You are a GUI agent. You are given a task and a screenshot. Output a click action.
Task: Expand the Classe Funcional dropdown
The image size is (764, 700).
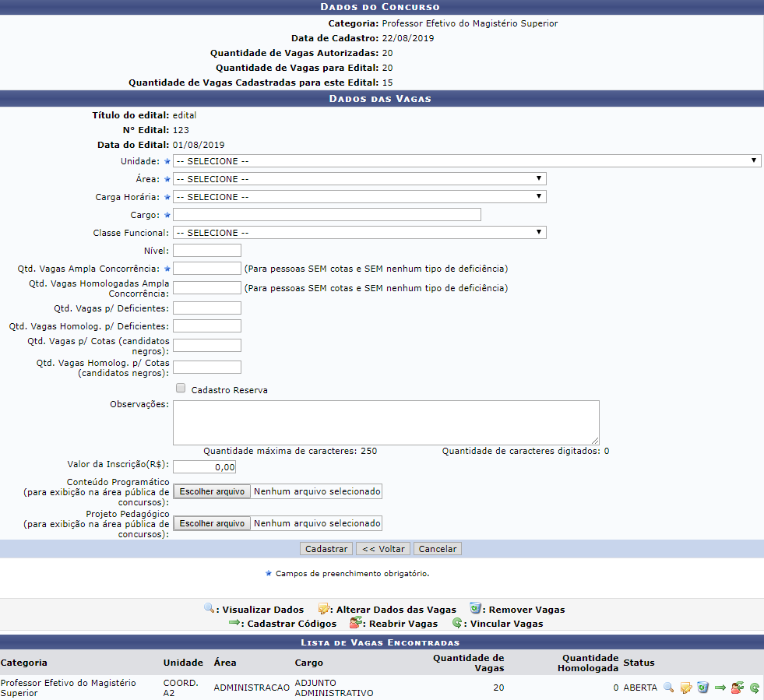point(359,233)
